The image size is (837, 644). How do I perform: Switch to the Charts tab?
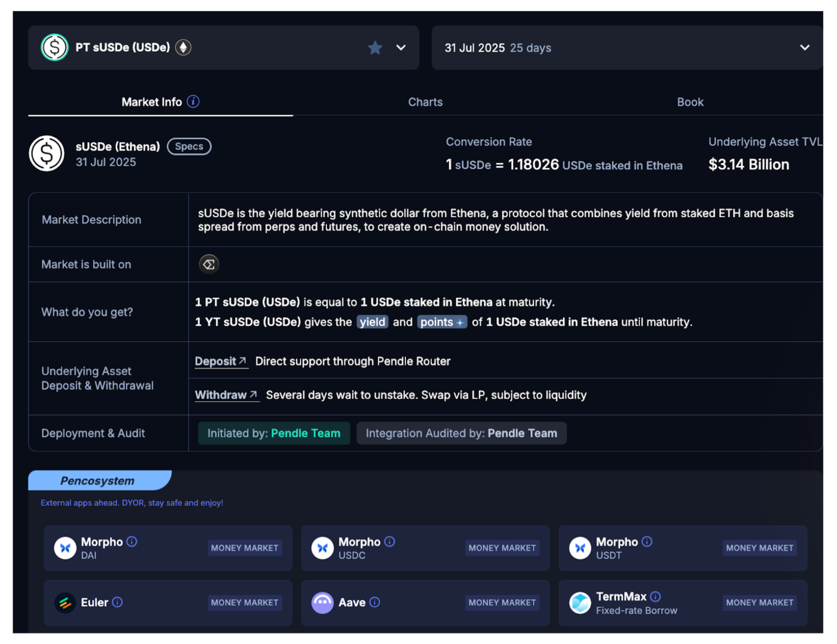coord(425,102)
